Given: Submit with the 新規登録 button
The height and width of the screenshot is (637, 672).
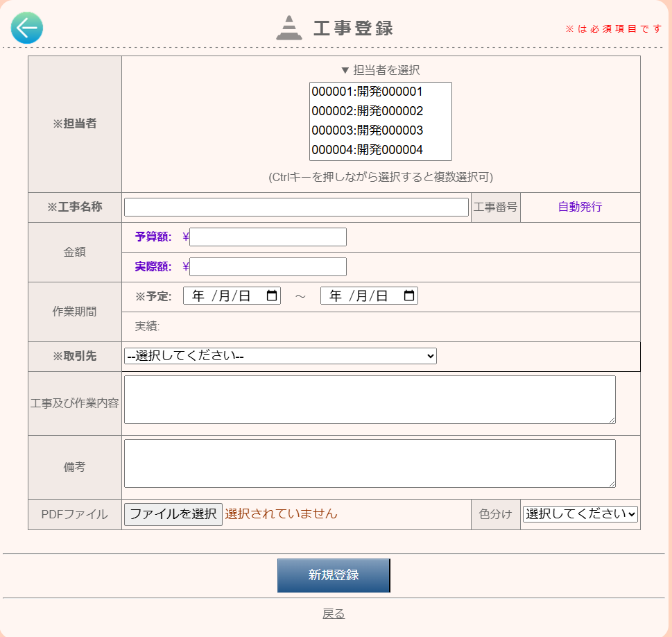Looking at the screenshot, I should pyautogui.click(x=334, y=575).
